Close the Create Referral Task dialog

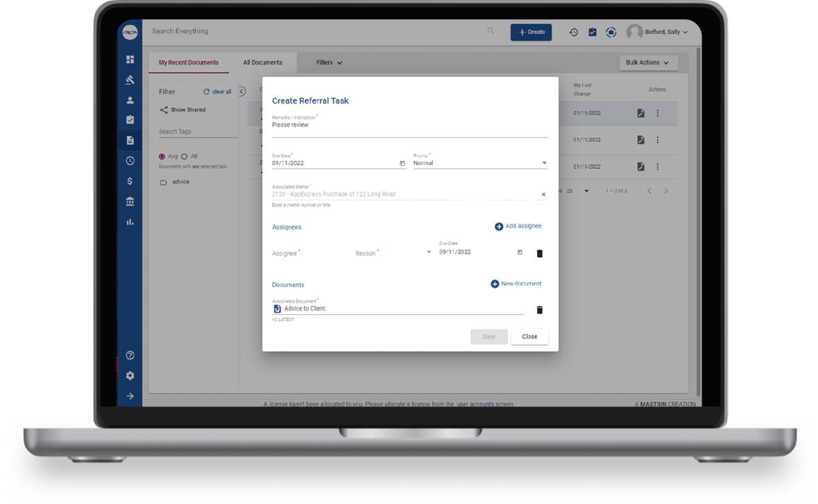pos(529,336)
